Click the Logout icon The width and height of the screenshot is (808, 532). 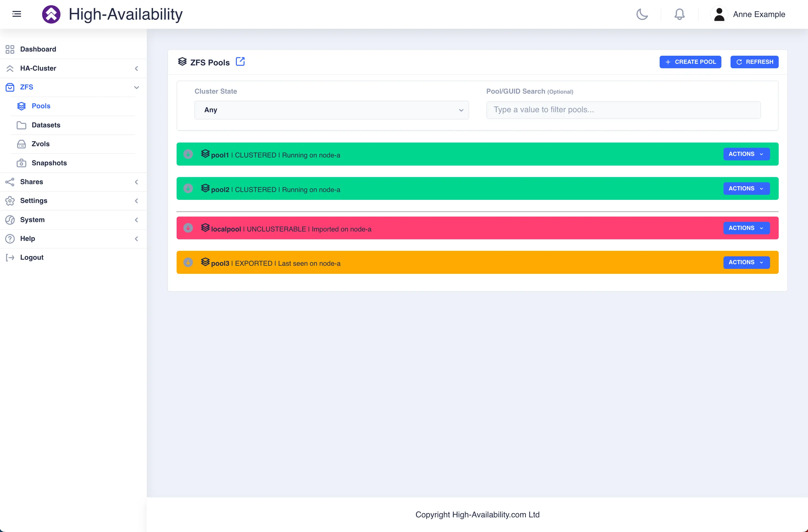pyautogui.click(x=10, y=258)
